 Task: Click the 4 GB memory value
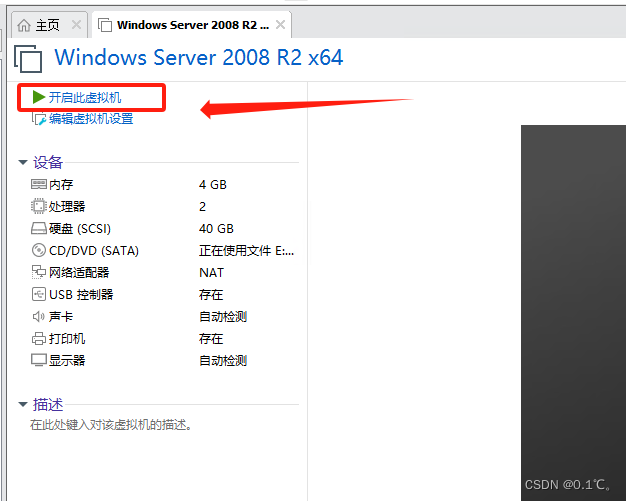coord(213,184)
